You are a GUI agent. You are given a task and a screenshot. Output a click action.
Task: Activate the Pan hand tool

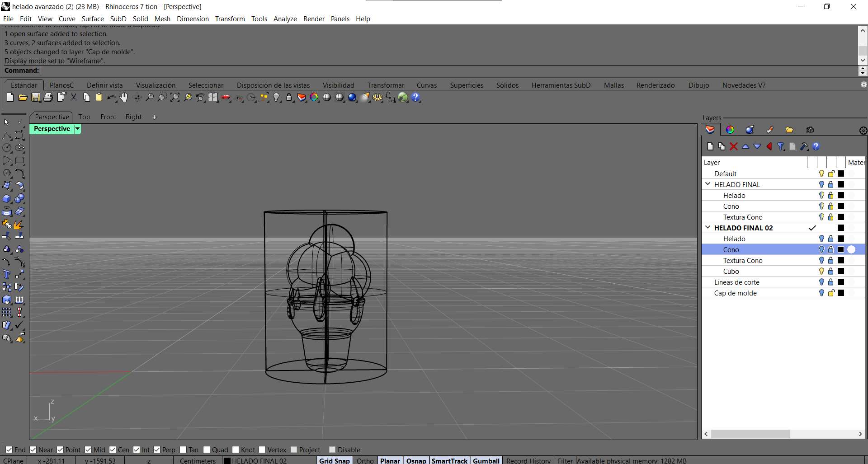124,97
